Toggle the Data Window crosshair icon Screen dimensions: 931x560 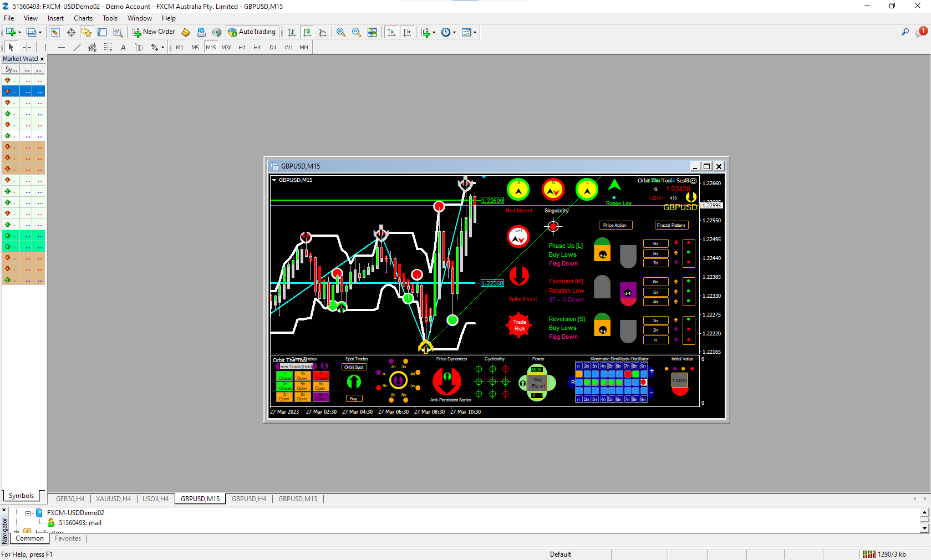[x=71, y=32]
